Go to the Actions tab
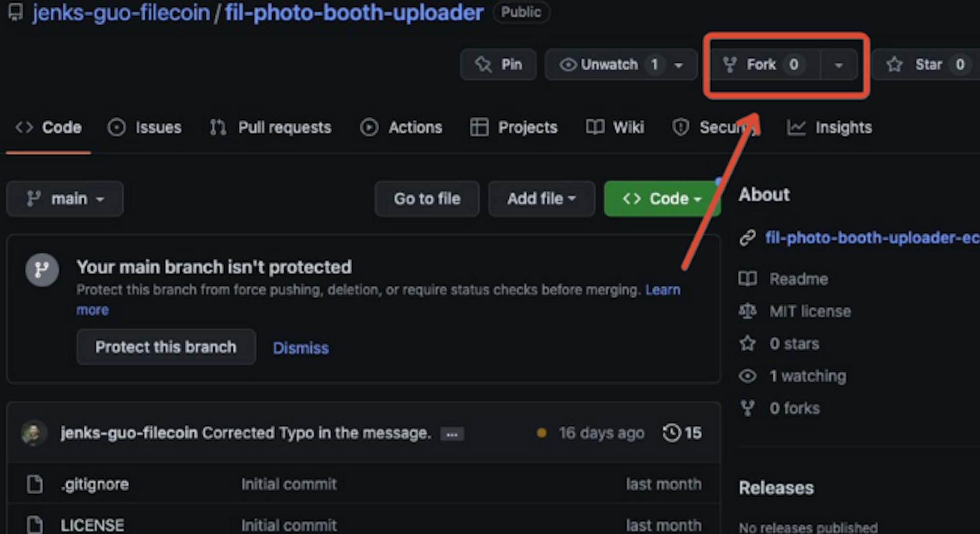The image size is (980, 534). (x=401, y=128)
